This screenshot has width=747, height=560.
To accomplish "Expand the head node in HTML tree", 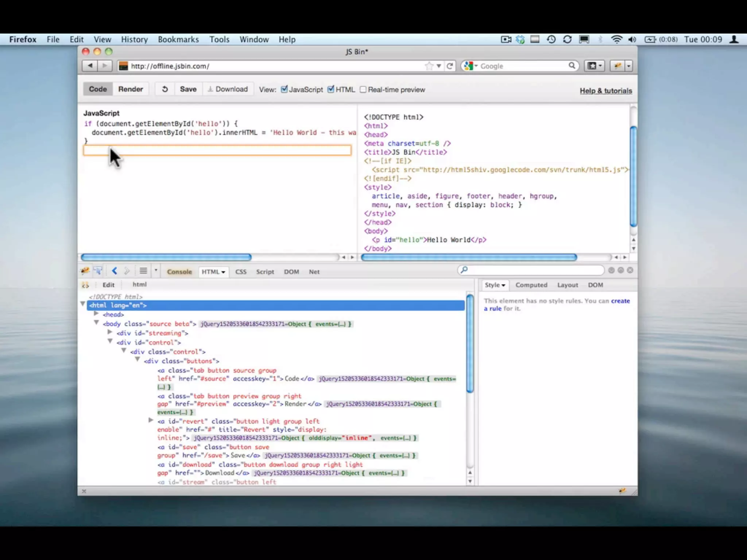I will [96, 314].
